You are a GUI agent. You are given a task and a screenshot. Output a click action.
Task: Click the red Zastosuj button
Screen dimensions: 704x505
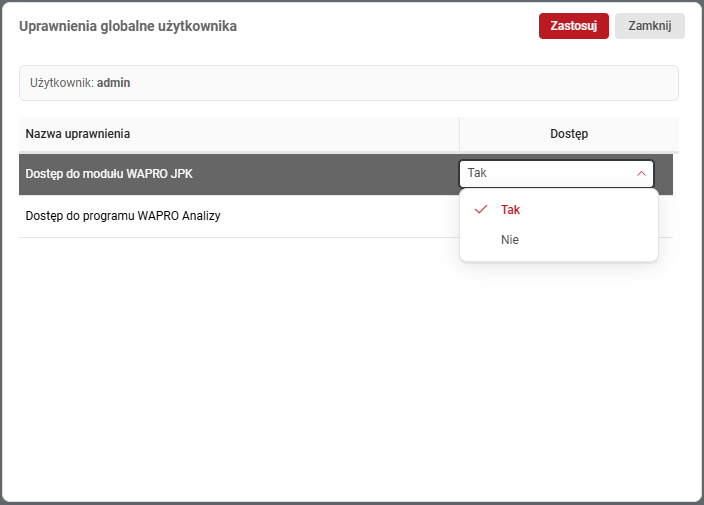[x=573, y=26]
